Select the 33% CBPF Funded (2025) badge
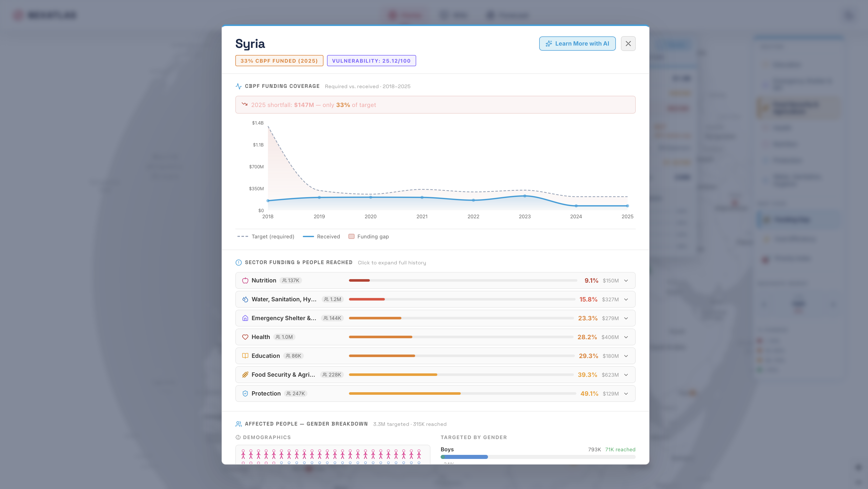The height and width of the screenshot is (489, 868). click(x=279, y=61)
